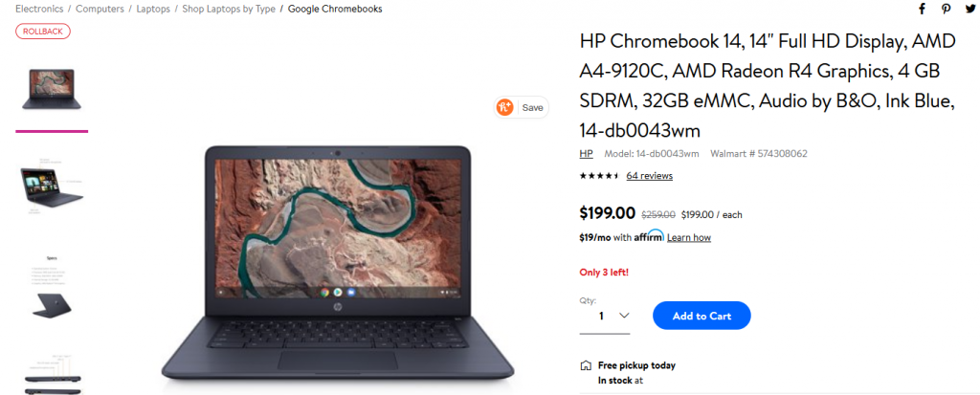Open the 64 reviews link
This screenshot has height=395, width=980.
(x=650, y=176)
